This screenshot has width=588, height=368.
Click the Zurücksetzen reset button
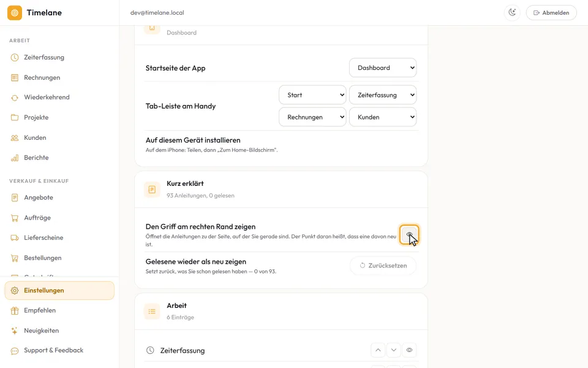pyautogui.click(x=383, y=266)
